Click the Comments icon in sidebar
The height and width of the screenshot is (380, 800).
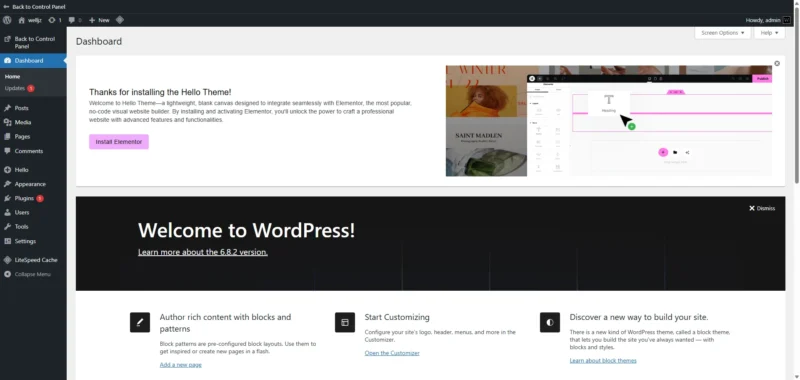coord(7,151)
